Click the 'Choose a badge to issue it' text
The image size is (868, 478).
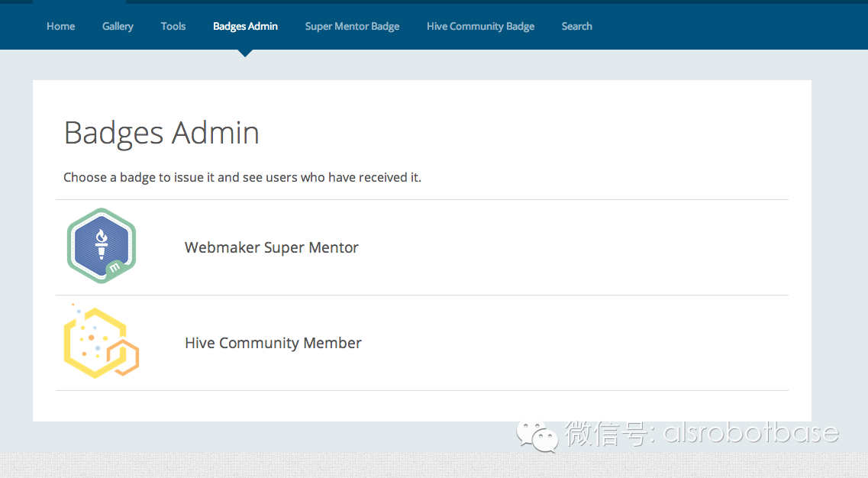[x=242, y=177]
